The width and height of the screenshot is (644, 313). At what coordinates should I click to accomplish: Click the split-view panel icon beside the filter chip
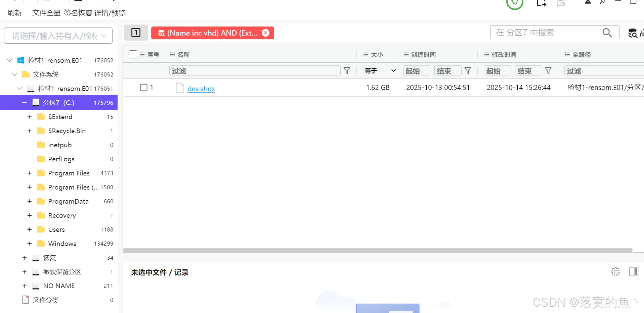(x=136, y=33)
